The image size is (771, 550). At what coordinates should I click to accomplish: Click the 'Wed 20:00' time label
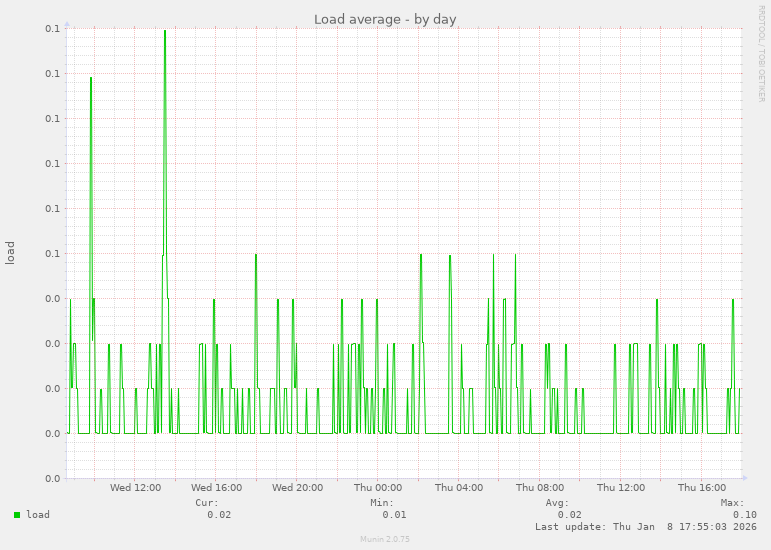pyautogui.click(x=297, y=488)
